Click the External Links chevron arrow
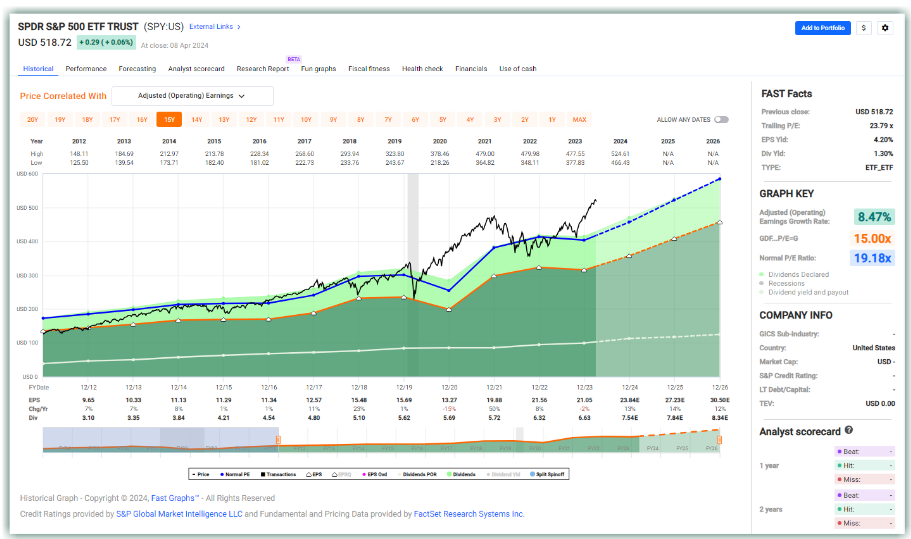Screen dimensions: 911x539 [239, 27]
